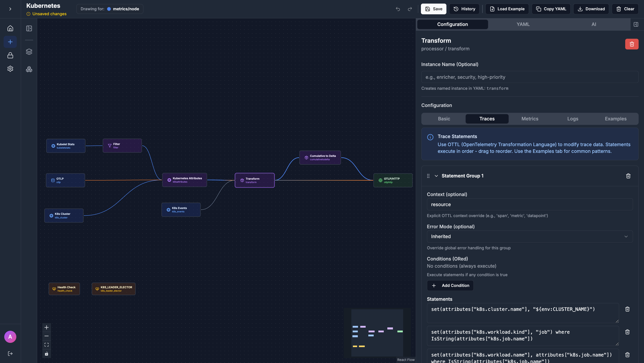The width and height of the screenshot is (644, 363).
Task: Open the metrics/node pipeline selector
Action: 110,9
